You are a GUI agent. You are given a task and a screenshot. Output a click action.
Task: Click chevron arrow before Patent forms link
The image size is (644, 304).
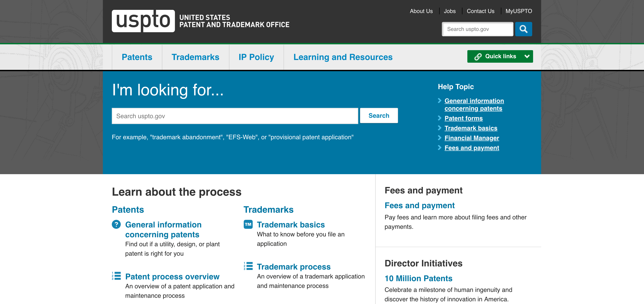coord(439,118)
